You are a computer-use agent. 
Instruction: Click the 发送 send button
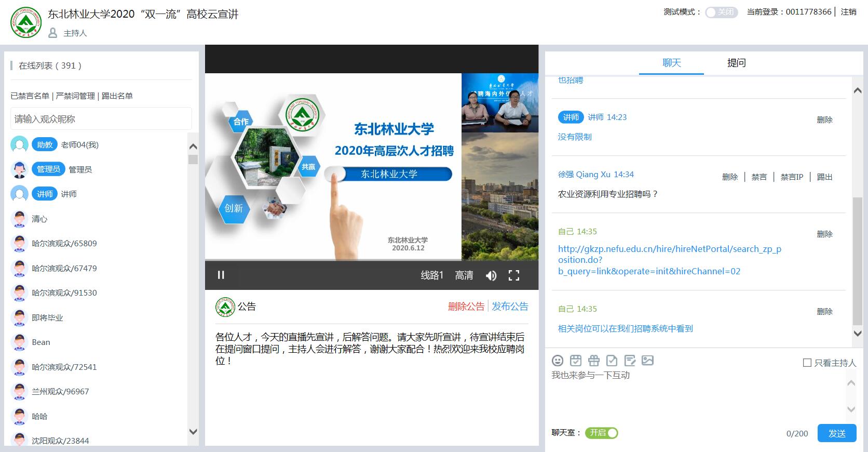[836, 433]
